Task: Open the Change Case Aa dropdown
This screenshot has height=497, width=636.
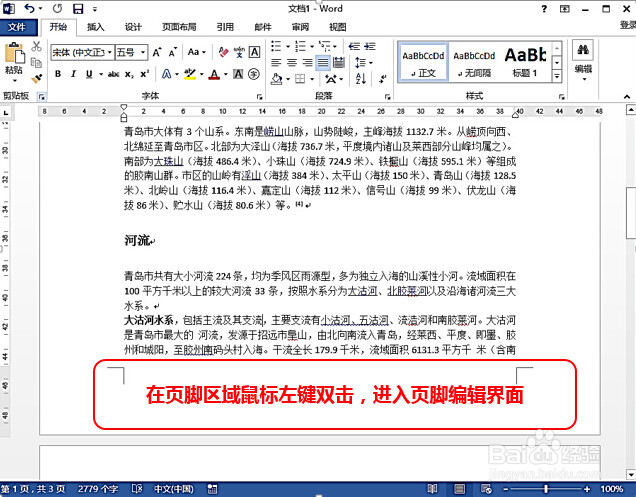Action: 197,52
